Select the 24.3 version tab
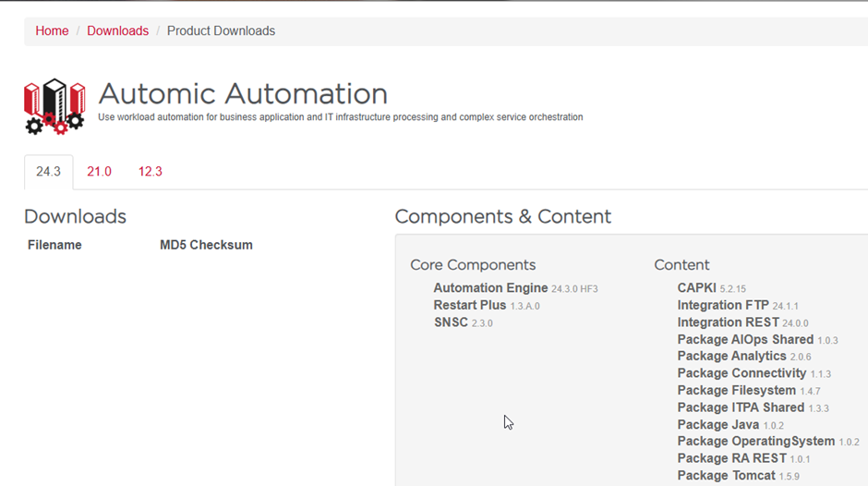 coord(49,172)
